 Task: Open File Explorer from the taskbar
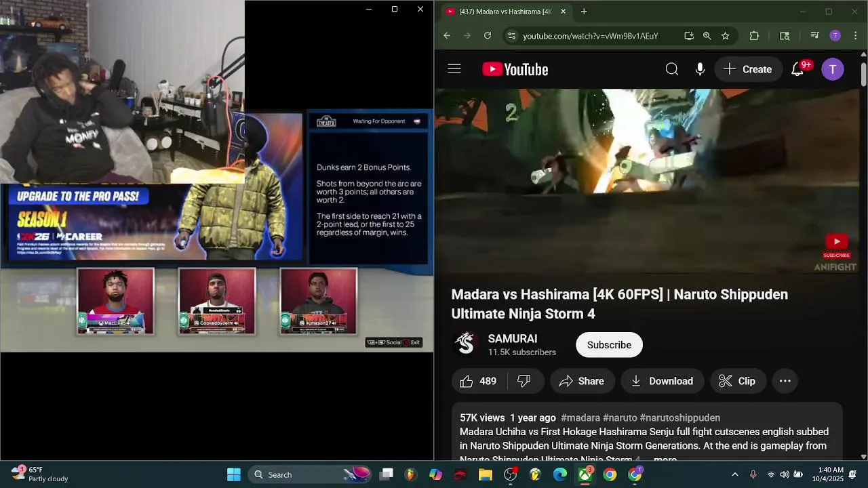pos(486,474)
